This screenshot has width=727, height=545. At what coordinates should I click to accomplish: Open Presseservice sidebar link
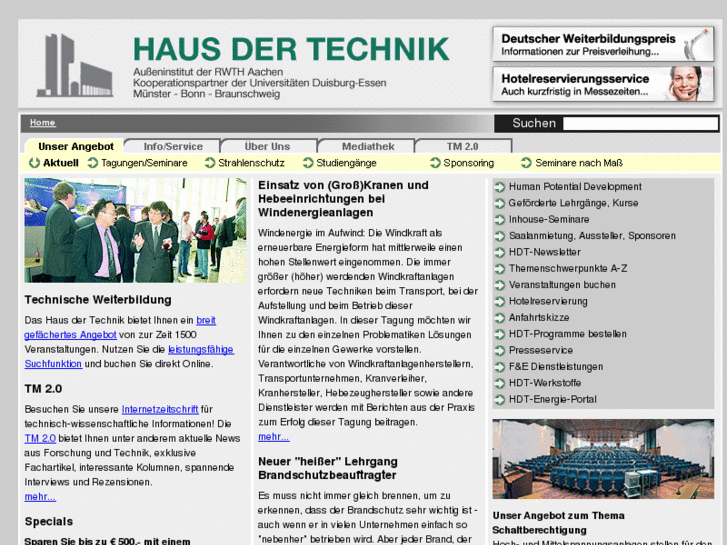(541, 350)
